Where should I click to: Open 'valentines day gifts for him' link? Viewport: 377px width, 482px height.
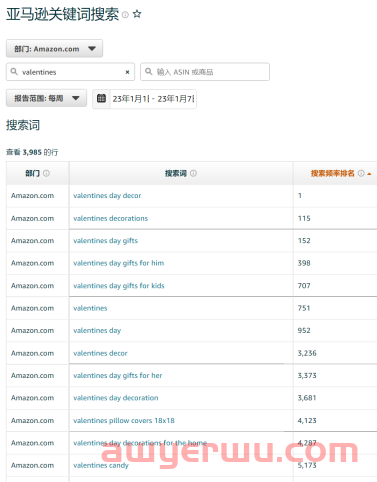click(x=118, y=263)
